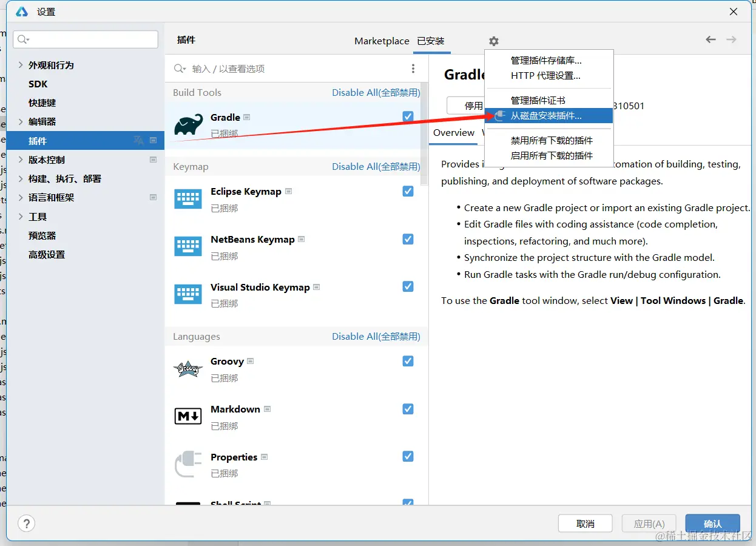Screen dimensions: 756x546
Task: Uncheck the Gradle plugin checkbox
Action: [408, 116]
